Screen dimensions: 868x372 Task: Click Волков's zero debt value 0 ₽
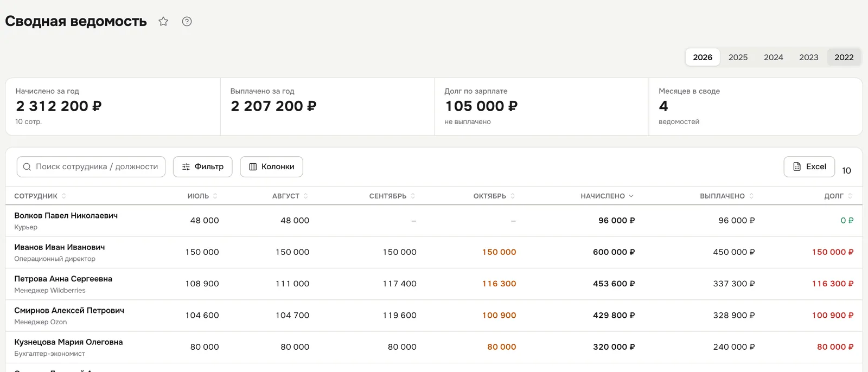pos(847,221)
